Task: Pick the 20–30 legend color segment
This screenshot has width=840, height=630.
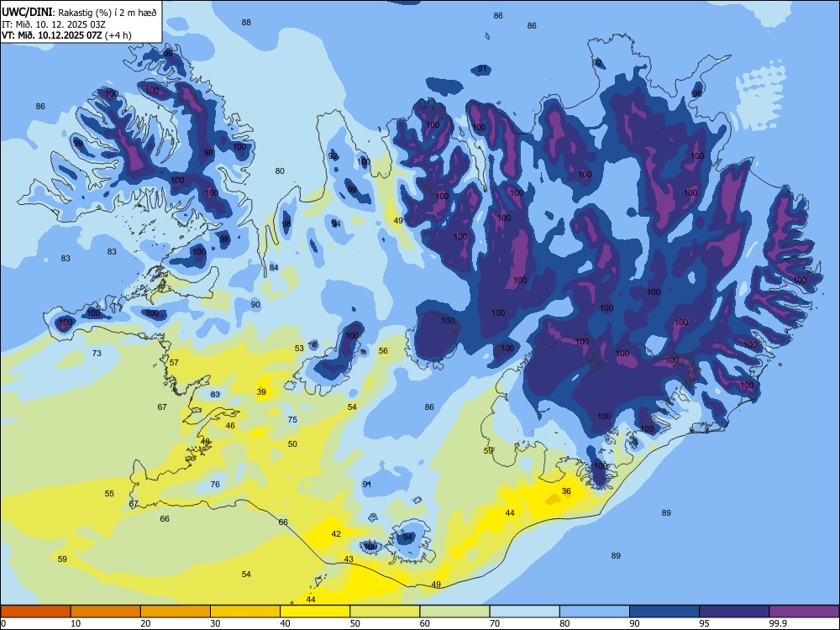Action: pyautogui.click(x=176, y=612)
